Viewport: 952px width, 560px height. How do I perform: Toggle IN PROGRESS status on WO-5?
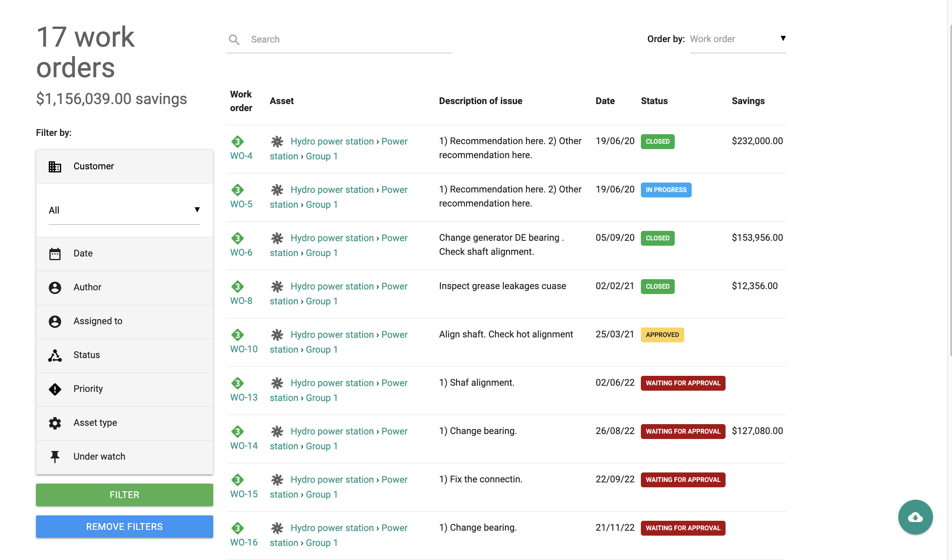coord(666,189)
